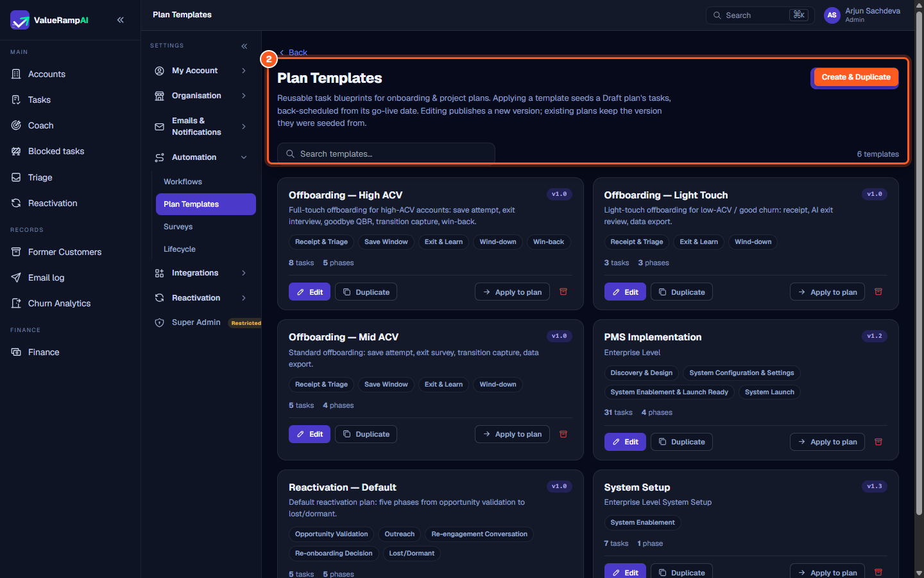Duplicate the Offboarding — Light Touch template
Image resolution: width=924 pixels, height=578 pixels.
pos(681,292)
